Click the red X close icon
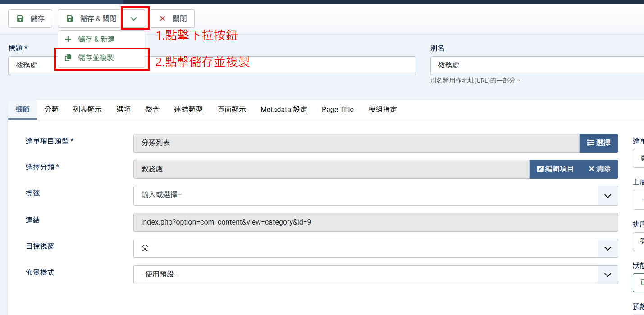The width and height of the screenshot is (644, 315). (163, 18)
